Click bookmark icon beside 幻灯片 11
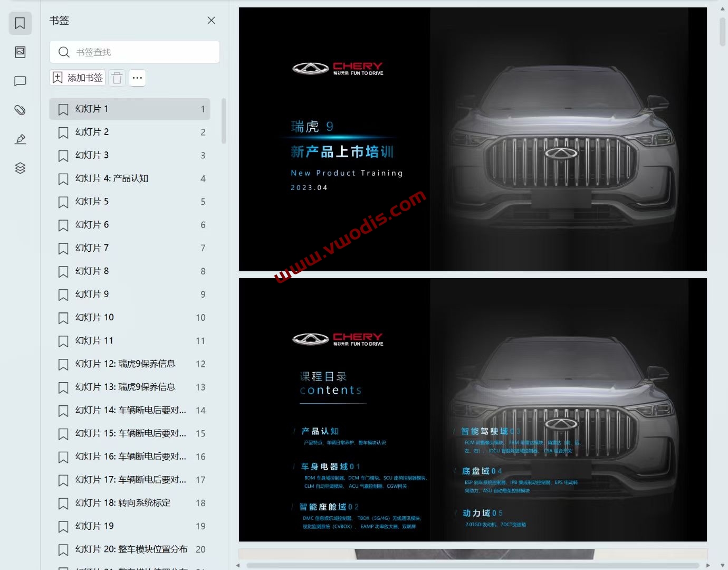Image resolution: width=728 pixels, height=570 pixels. click(63, 341)
